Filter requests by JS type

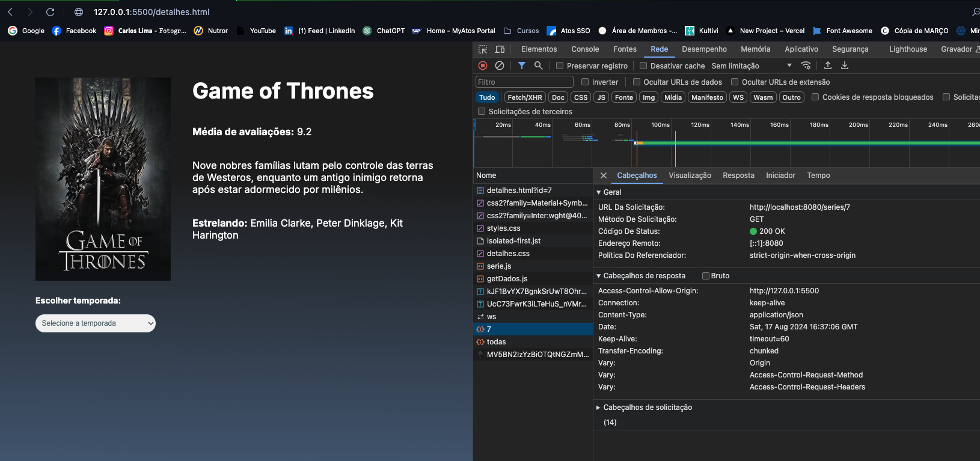tap(601, 97)
